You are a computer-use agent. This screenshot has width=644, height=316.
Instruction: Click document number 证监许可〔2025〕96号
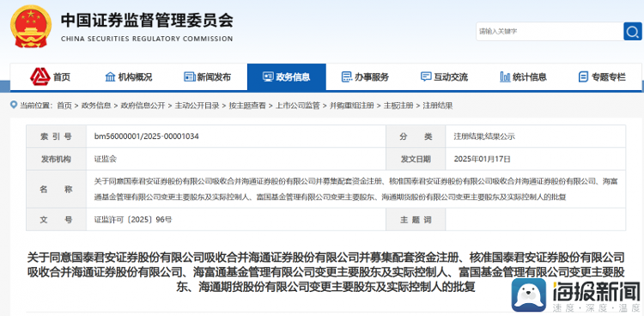tap(133, 220)
